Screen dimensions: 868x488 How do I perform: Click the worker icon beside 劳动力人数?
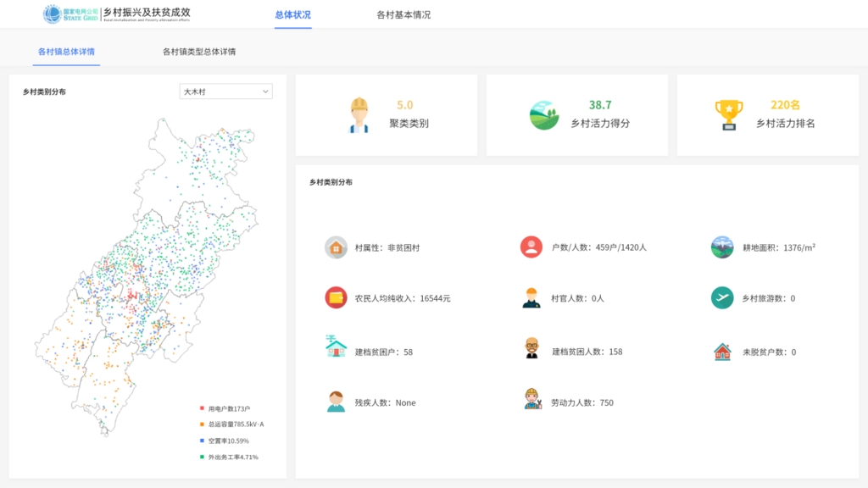coord(531,400)
